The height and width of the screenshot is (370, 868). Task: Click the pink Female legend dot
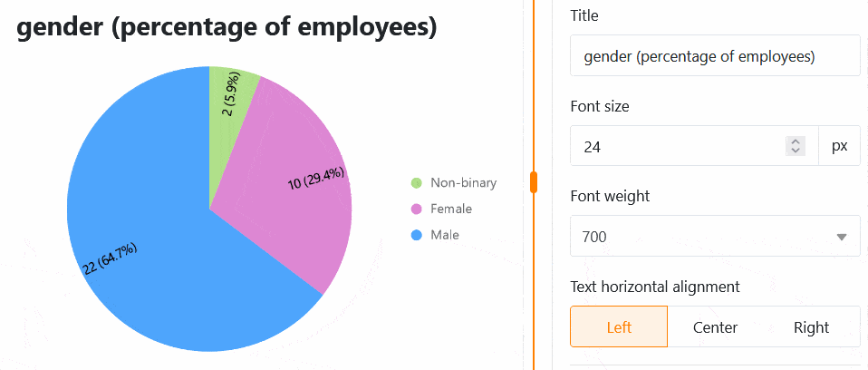tap(417, 209)
